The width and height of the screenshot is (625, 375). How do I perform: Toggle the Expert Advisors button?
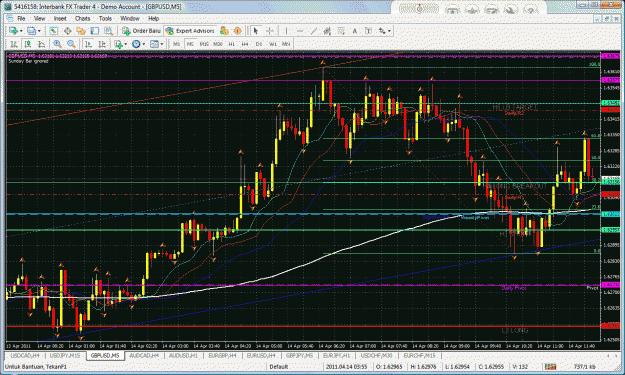[x=190, y=31]
